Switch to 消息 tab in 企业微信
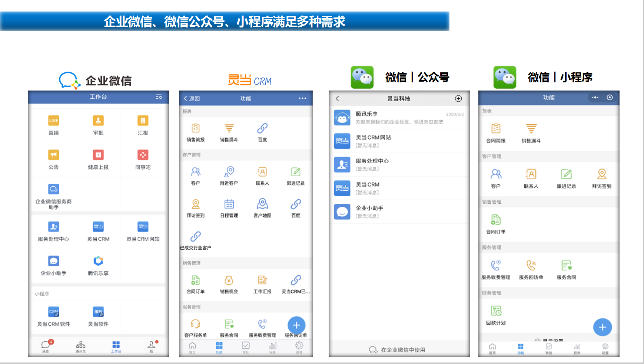 tap(46, 347)
